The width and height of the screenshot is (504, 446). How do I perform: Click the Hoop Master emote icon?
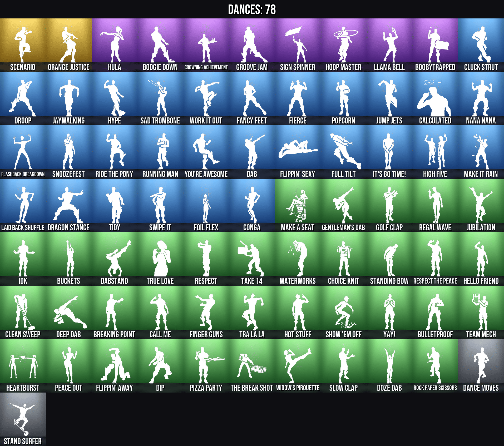[x=344, y=45]
